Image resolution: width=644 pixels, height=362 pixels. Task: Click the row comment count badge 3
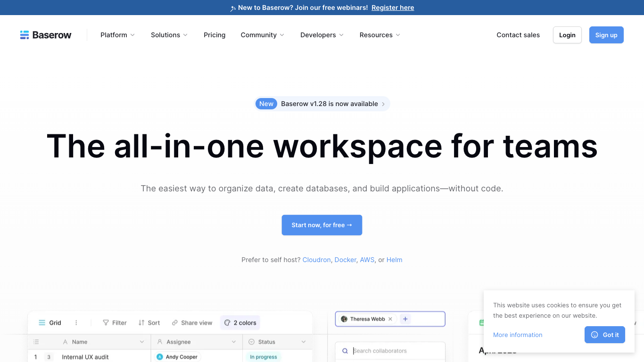tap(49, 357)
